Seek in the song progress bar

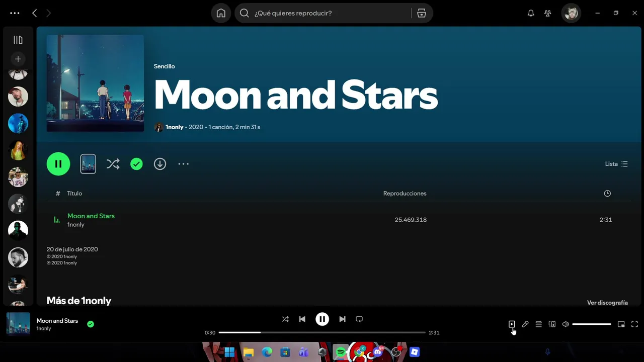322,332
